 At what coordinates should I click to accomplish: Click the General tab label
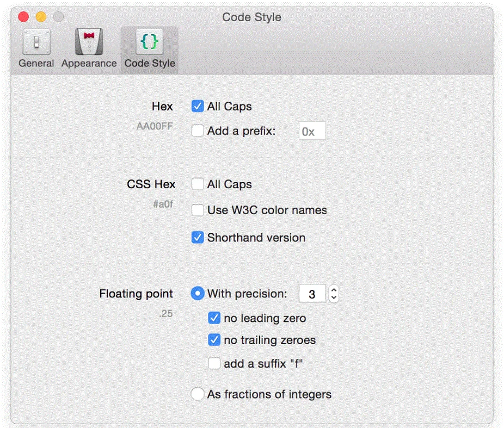pyautogui.click(x=36, y=63)
